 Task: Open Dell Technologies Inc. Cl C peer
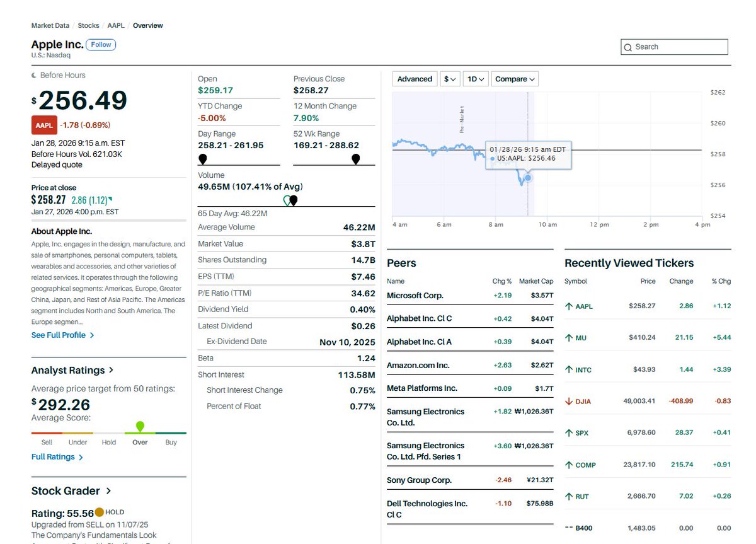(x=427, y=509)
